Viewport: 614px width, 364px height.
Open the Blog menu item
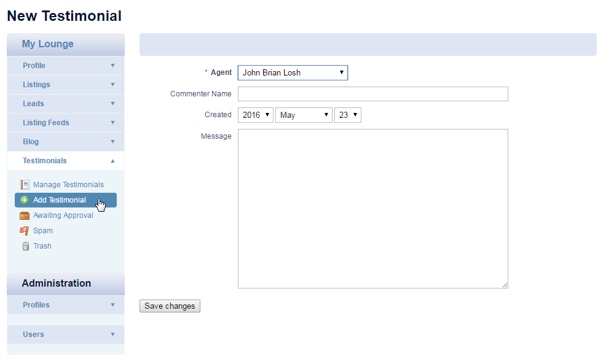[x=66, y=142]
